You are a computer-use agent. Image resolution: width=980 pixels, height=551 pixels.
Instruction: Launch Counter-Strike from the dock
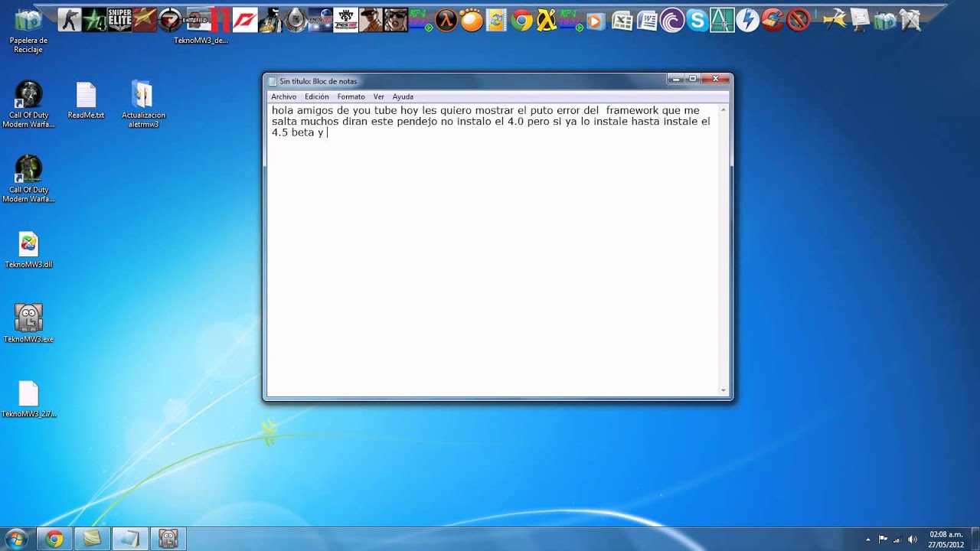coord(70,19)
